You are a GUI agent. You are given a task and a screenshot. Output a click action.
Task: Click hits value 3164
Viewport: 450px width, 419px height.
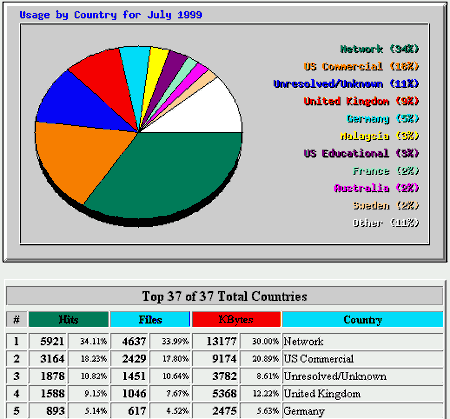52,359
